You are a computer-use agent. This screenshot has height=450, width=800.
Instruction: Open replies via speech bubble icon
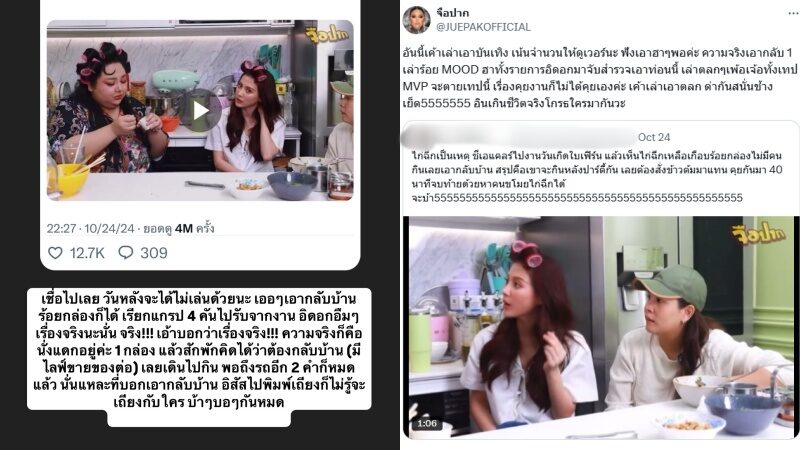pyautogui.click(x=126, y=253)
